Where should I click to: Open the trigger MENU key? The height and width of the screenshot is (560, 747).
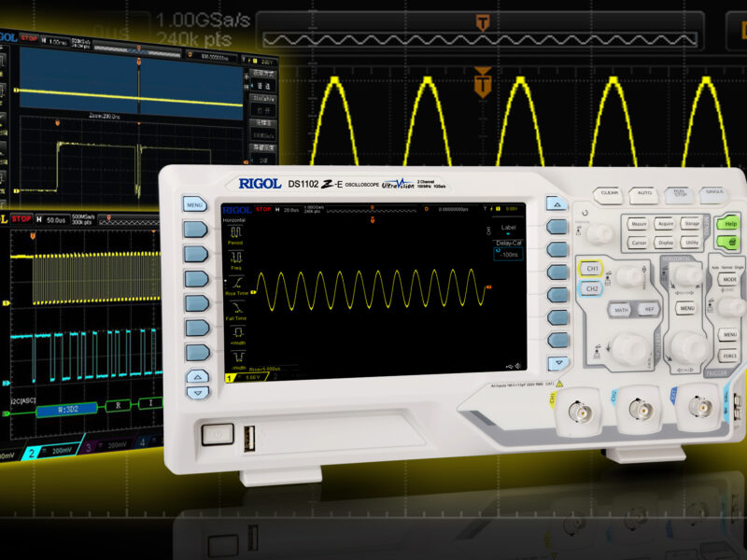pyautogui.click(x=727, y=336)
